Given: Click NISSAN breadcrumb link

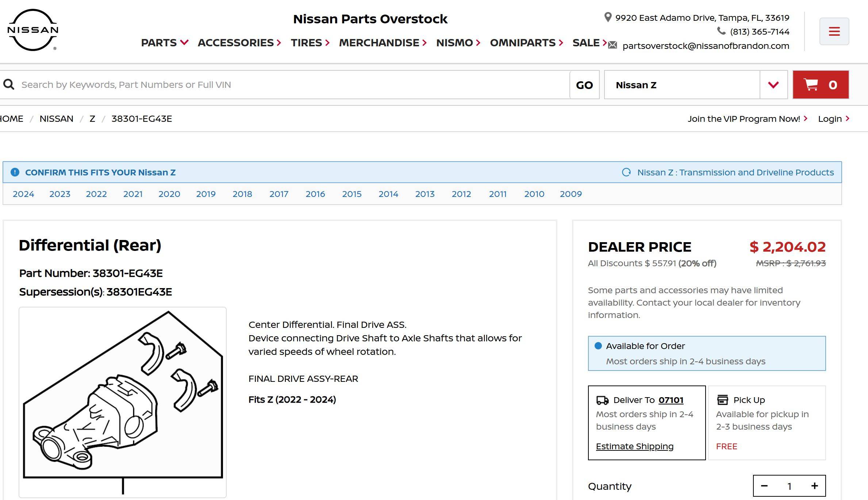Looking at the screenshot, I should [56, 119].
